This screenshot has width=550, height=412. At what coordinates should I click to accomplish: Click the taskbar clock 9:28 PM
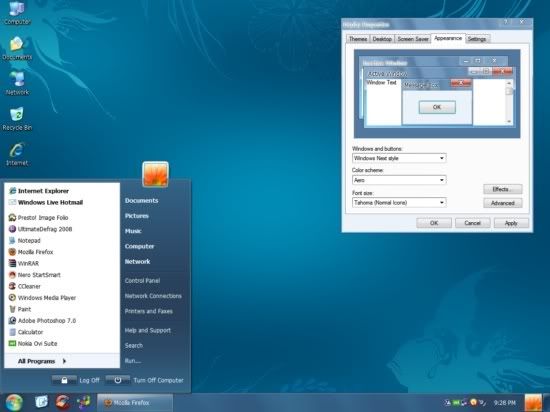coord(505,403)
